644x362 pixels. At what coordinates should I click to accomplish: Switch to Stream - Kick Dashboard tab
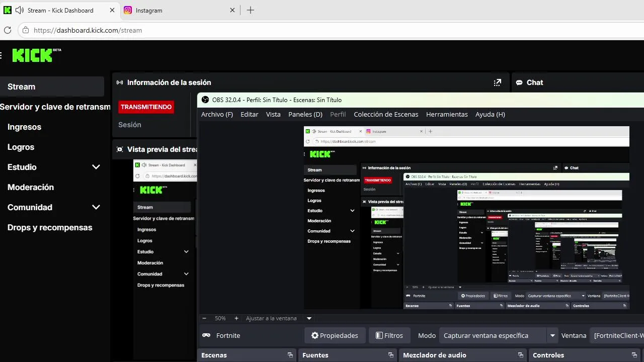(x=60, y=10)
